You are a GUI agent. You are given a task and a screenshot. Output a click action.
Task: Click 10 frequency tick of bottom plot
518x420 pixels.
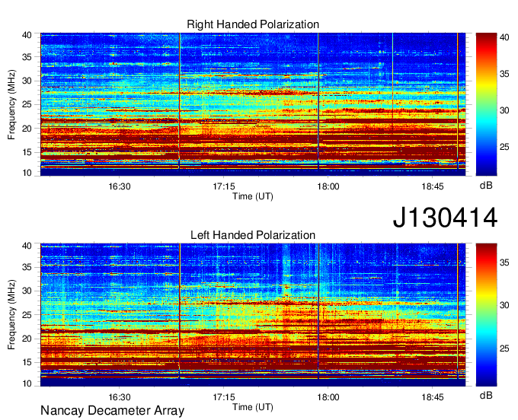tap(27, 383)
